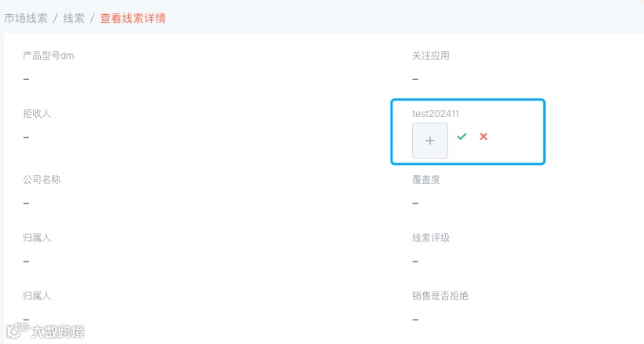The width and height of the screenshot is (644, 344).
Task: Select the 公司名称 field label
Action: pos(42,180)
